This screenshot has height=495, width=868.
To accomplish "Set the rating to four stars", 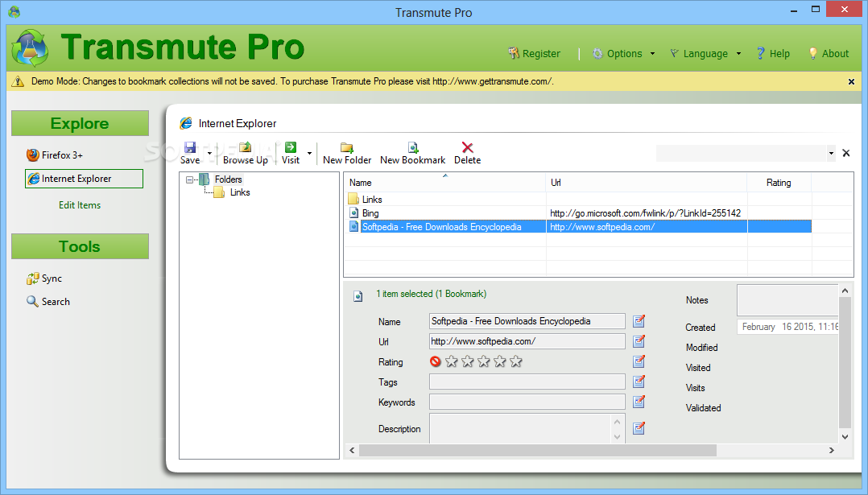I will pos(500,361).
